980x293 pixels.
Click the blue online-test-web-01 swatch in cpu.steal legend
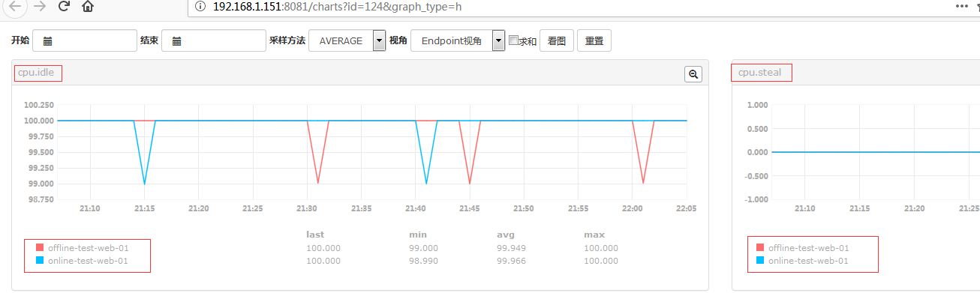coord(760,261)
